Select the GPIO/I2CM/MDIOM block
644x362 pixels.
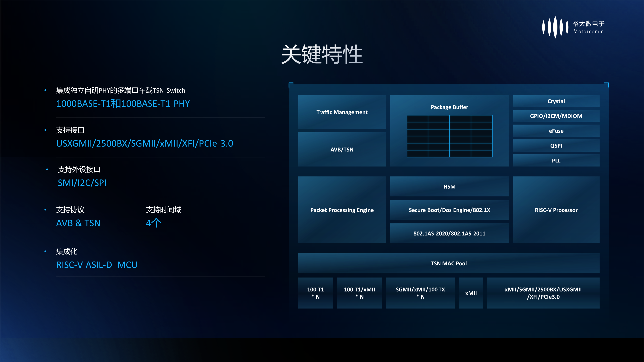point(556,116)
